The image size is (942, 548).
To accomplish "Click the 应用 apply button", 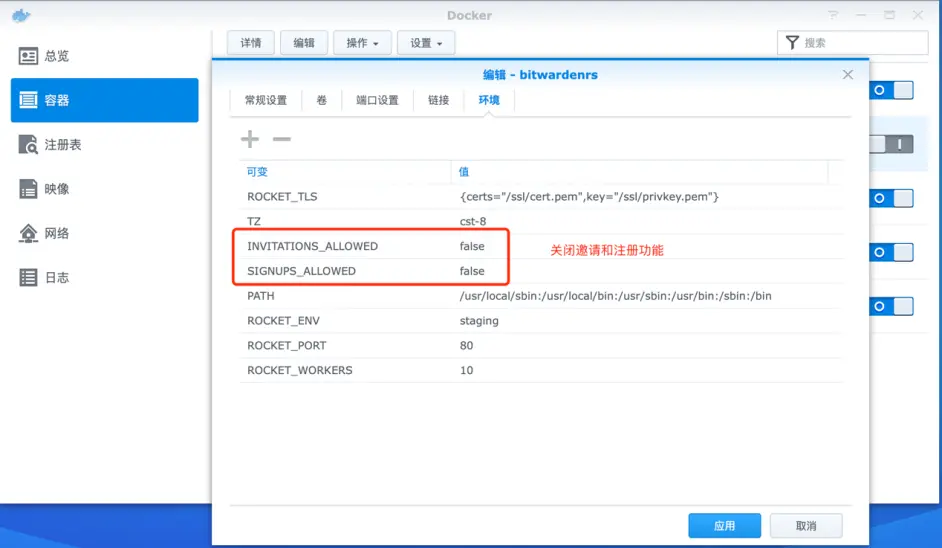I will coord(725,526).
